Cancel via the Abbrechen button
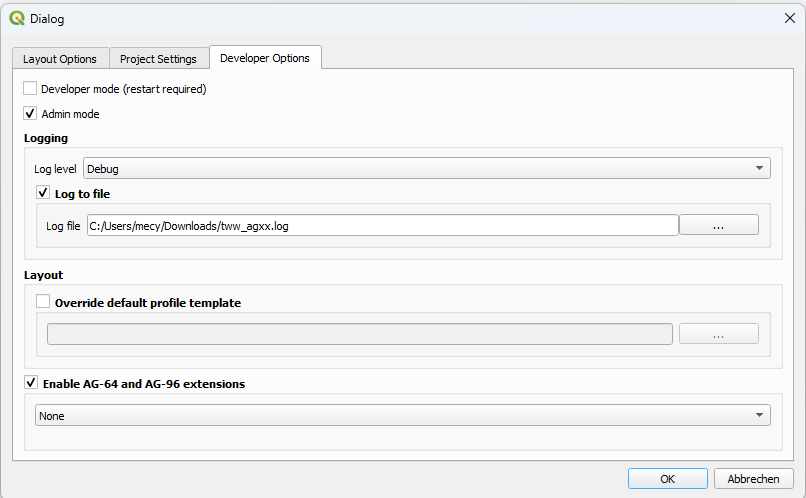The width and height of the screenshot is (806, 498). pyautogui.click(x=753, y=478)
